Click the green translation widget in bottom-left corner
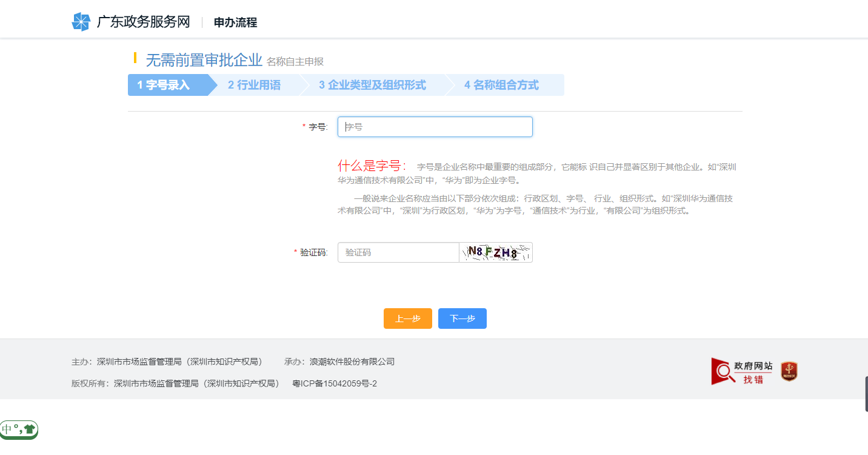Screen dimensions: 868x455 19,430
